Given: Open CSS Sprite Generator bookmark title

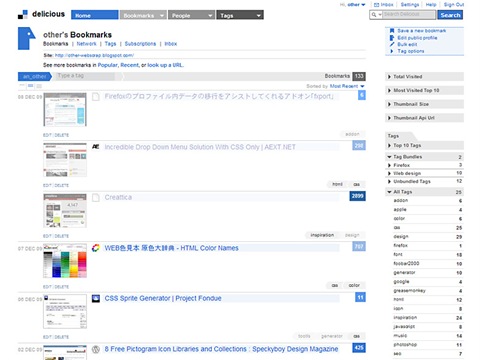Looking at the screenshot, I should [163, 298].
